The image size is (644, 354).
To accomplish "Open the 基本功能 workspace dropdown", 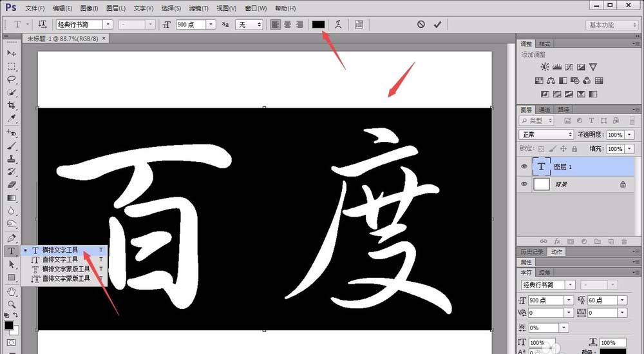I will click(612, 25).
